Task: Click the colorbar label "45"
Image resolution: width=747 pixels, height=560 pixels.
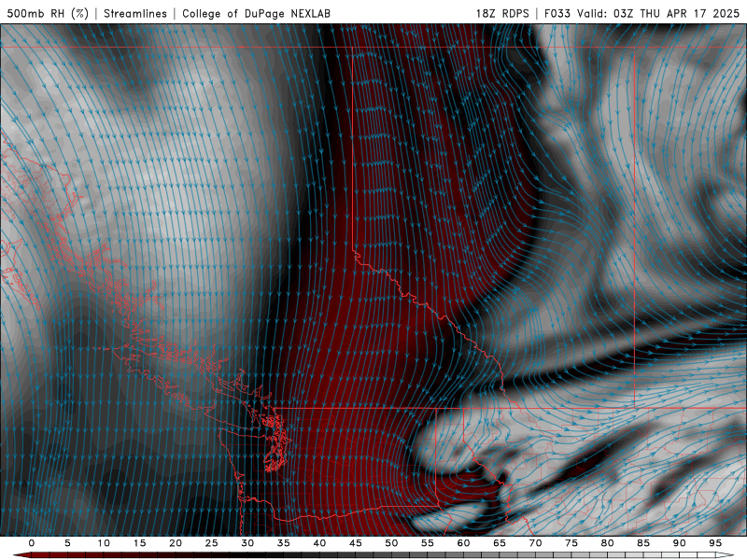Action: pos(356,543)
